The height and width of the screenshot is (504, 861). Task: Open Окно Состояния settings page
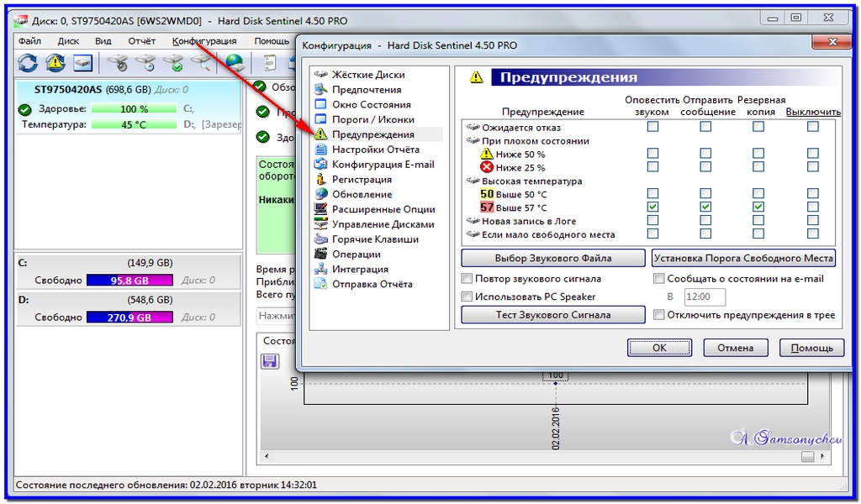pos(371,104)
